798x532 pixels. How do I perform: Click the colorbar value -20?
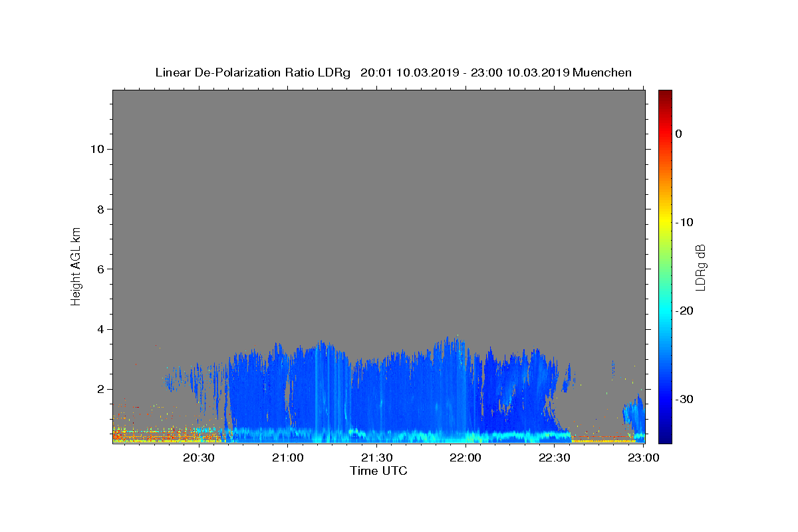tap(685, 311)
